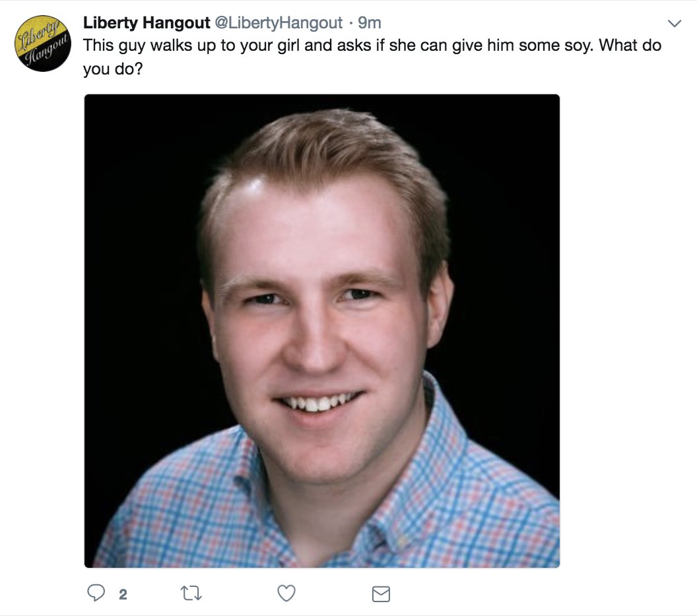Click the 'you do?' line of tweet text

(113, 69)
